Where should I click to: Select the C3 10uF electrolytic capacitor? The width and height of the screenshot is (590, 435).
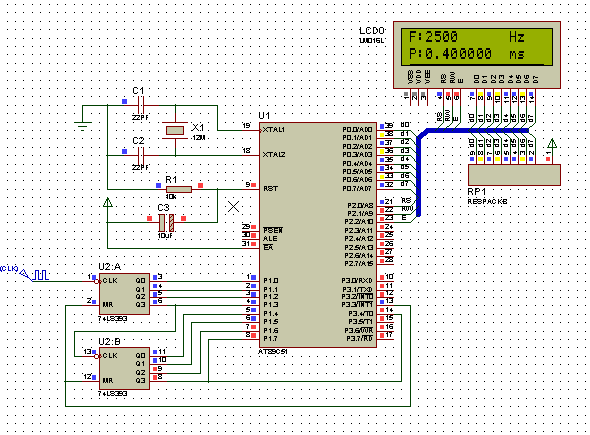click(x=166, y=222)
